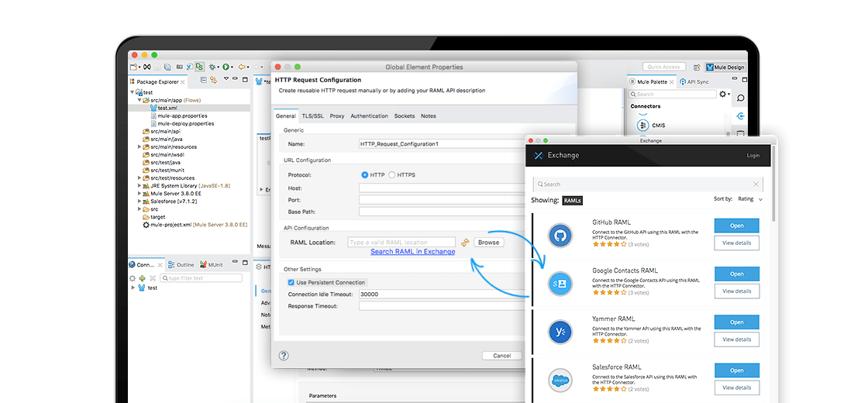
Task: Click the orange refresh icon beside RAML Location
Action: coord(465,242)
